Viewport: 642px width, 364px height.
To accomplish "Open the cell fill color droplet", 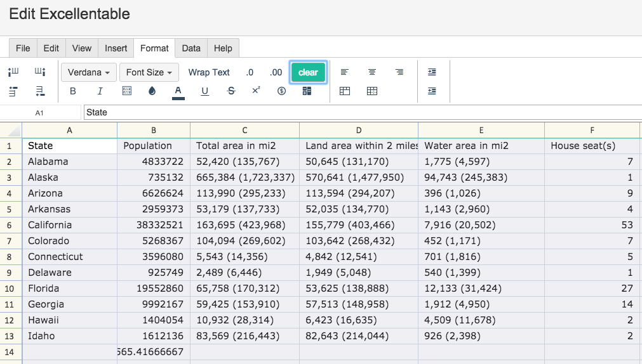I will 152,91.
